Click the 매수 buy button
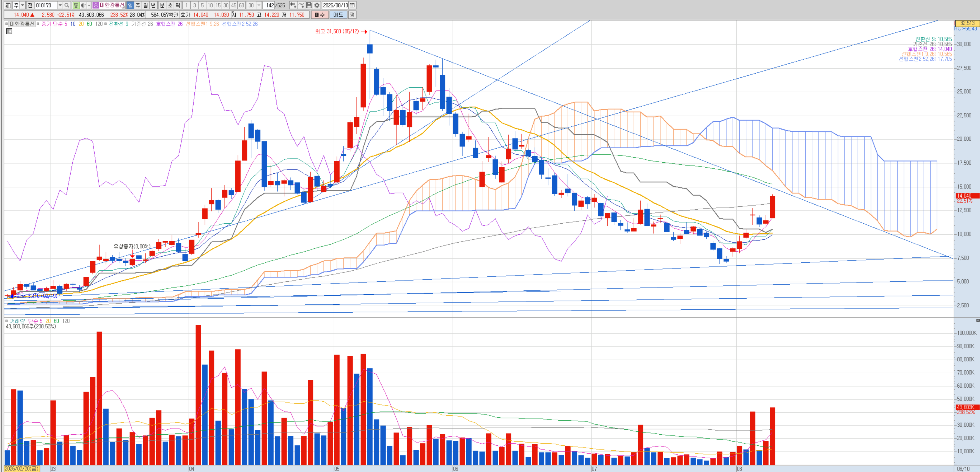980x472 pixels. tap(320, 15)
